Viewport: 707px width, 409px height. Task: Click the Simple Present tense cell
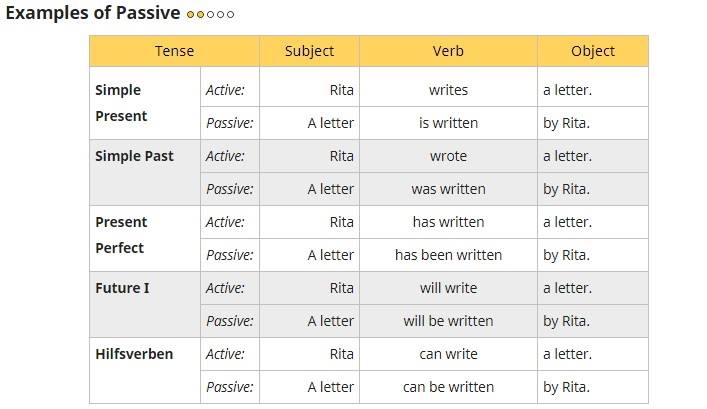pos(145,103)
